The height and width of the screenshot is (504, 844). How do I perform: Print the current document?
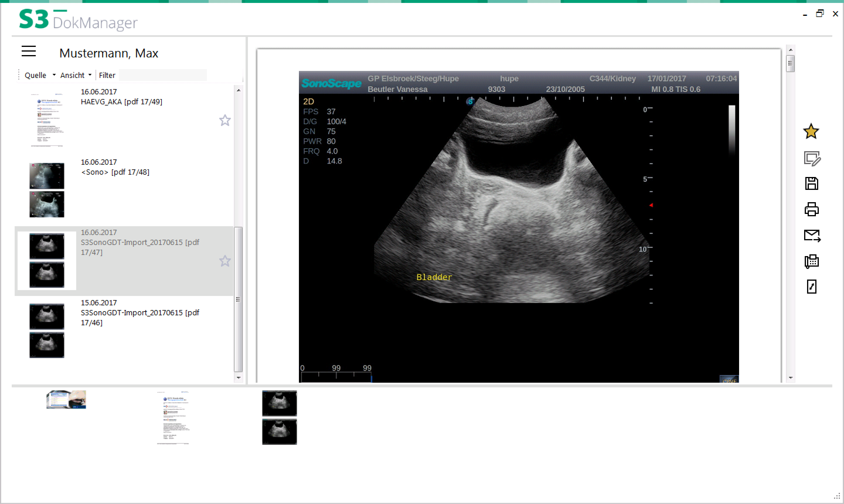click(811, 209)
